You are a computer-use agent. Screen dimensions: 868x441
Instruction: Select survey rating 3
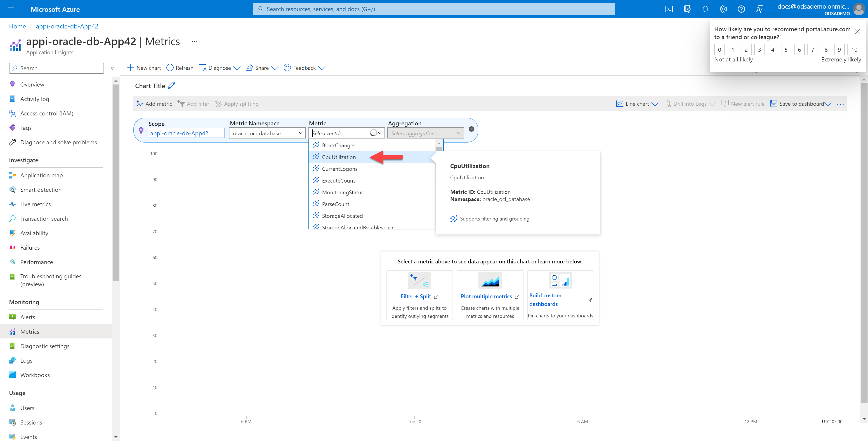(759, 49)
